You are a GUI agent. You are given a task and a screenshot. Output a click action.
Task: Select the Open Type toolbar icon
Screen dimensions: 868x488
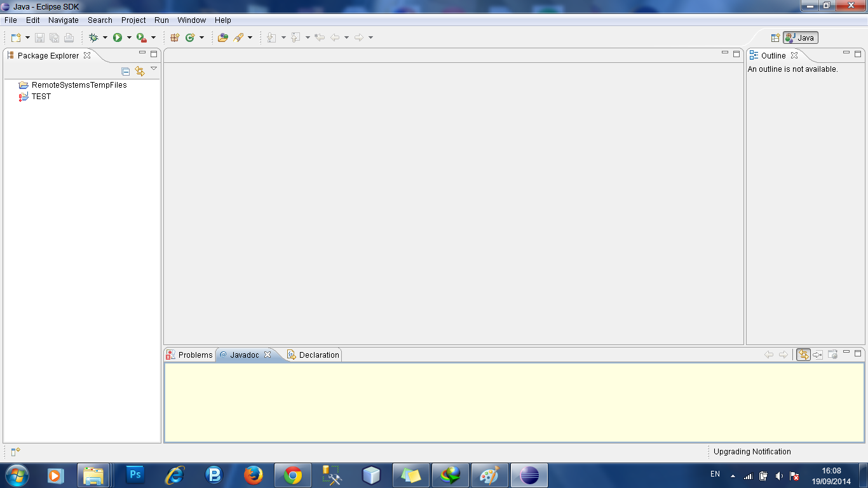(222, 37)
